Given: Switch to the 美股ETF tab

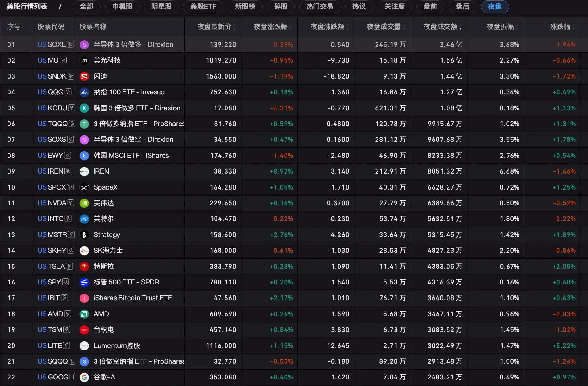Looking at the screenshot, I should coord(203,7).
